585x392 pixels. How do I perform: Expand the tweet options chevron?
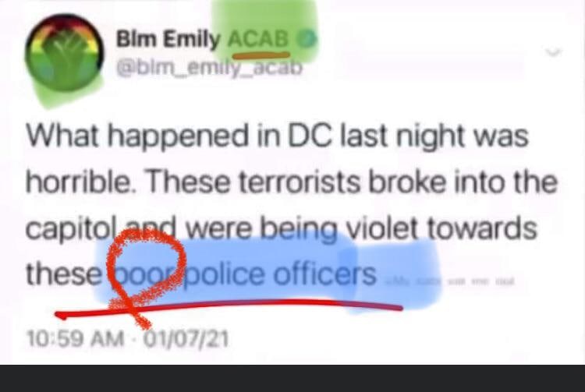(x=553, y=52)
